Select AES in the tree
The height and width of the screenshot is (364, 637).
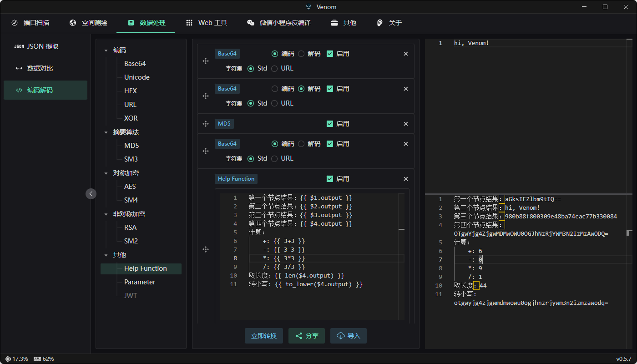[130, 187]
